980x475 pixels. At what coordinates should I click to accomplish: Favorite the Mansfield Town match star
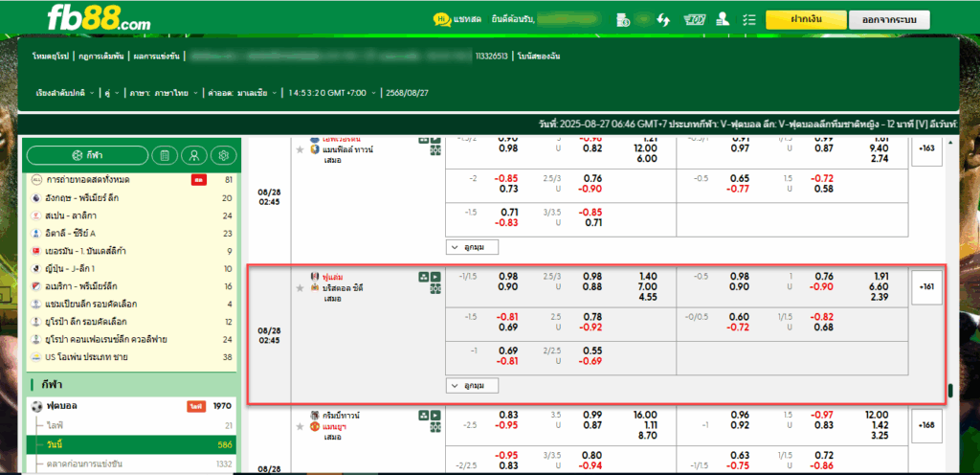click(300, 149)
